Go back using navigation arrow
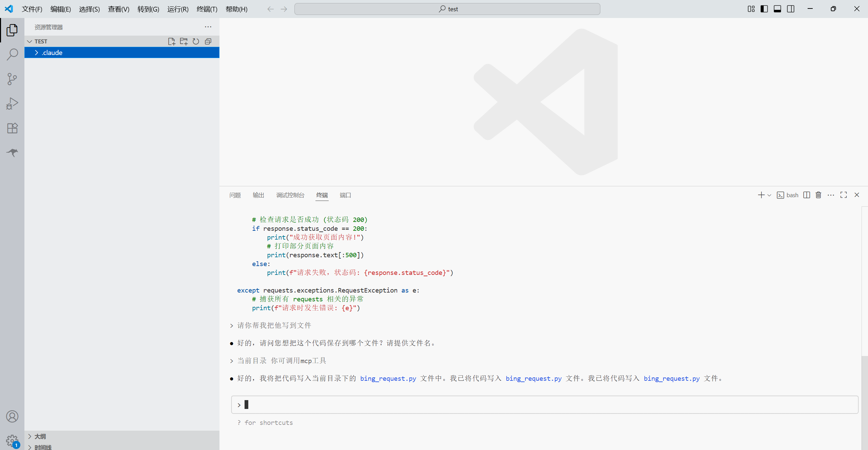 pyautogui.click(x=270, y=9)
